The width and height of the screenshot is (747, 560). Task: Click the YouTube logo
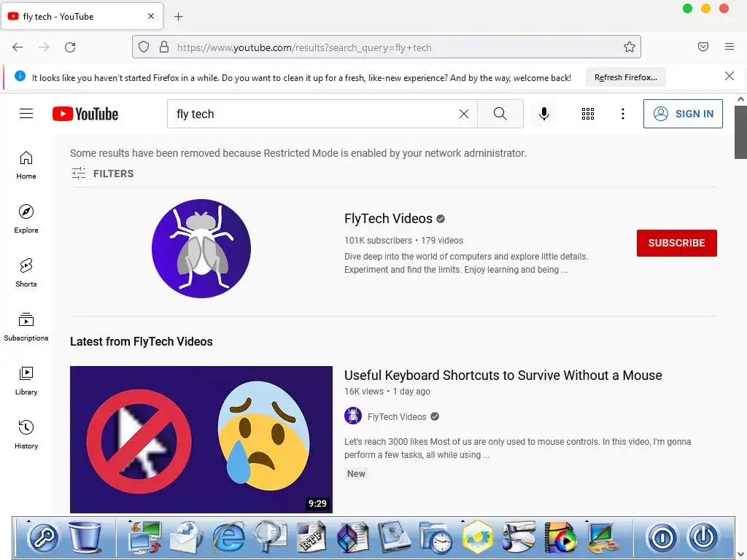pyautogui.click(x=85, y=114)
